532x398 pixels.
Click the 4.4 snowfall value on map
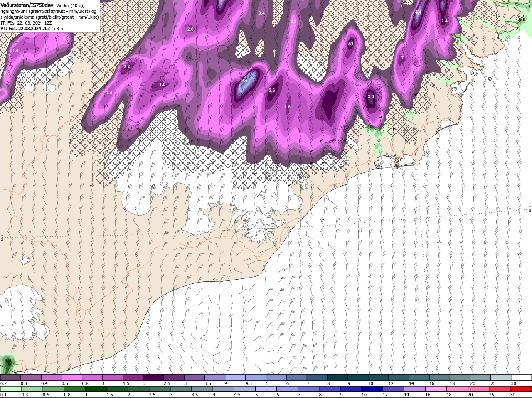418,12
